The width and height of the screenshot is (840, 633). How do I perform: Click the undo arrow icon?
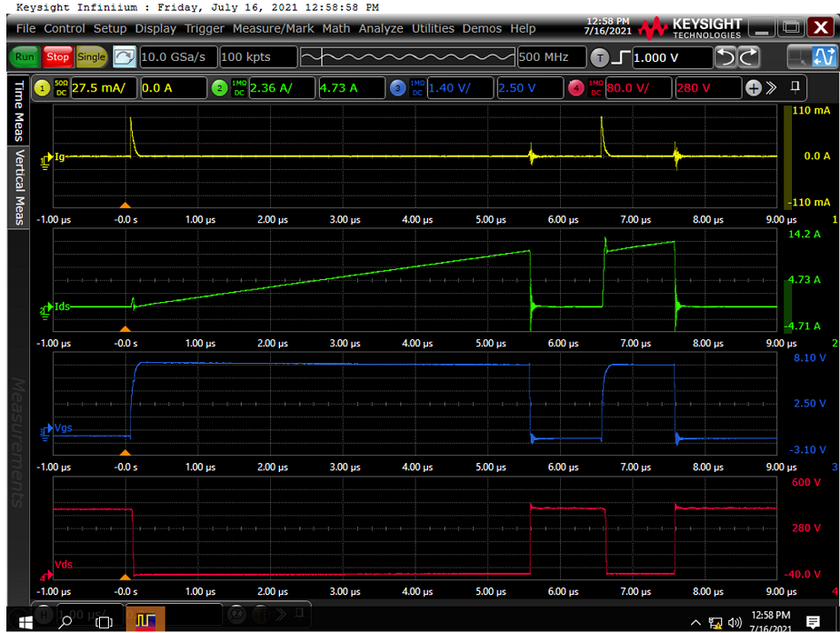point(725,57)
